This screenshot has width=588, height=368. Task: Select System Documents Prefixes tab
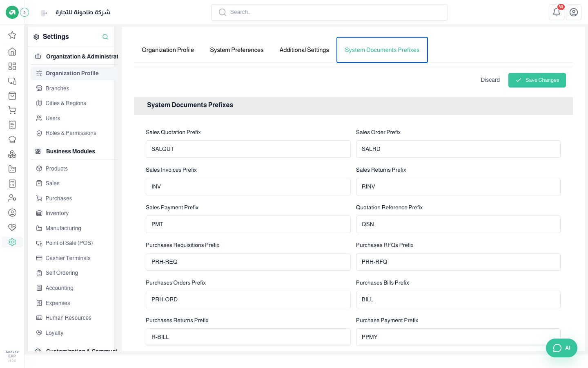tap(382, 50)
